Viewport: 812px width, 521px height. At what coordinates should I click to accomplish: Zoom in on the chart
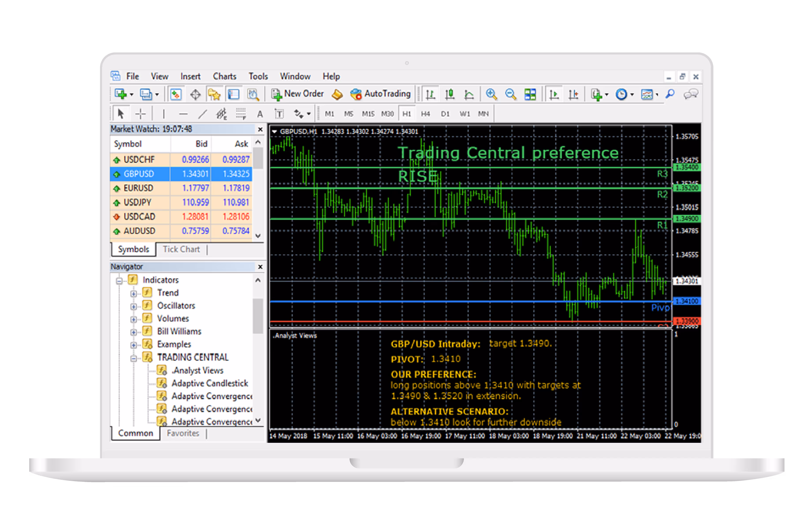(491, 94)
